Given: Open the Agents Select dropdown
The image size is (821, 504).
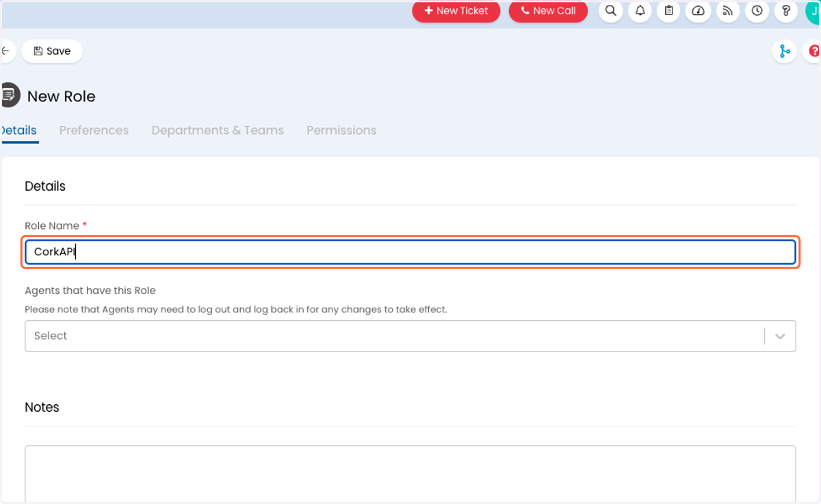Looking at the screenshot, I should [x=410, y=336].
